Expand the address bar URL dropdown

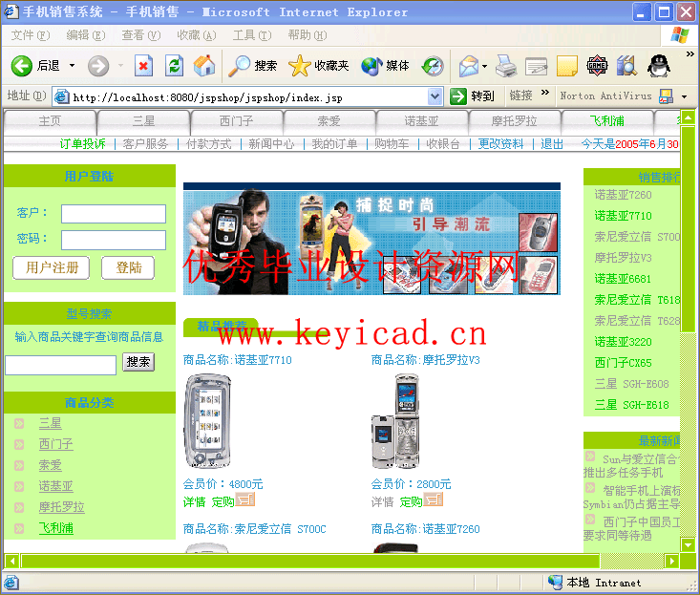click(x=435, y=96)
